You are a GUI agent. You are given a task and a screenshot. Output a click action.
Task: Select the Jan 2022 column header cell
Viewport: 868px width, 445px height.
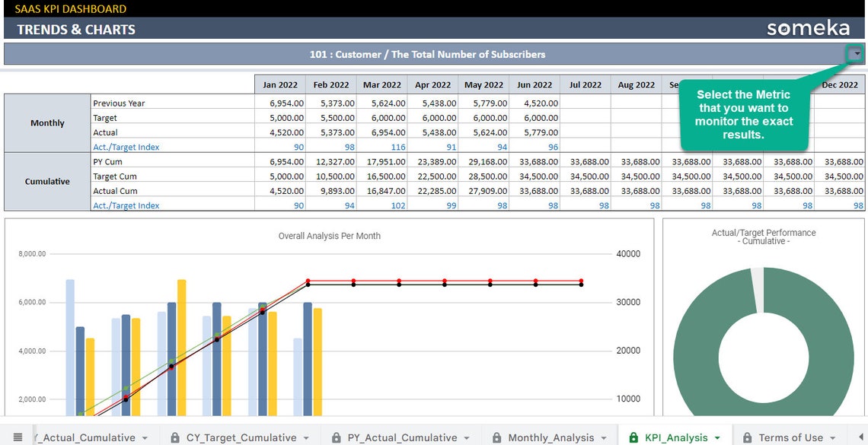(x=279, y=84)
